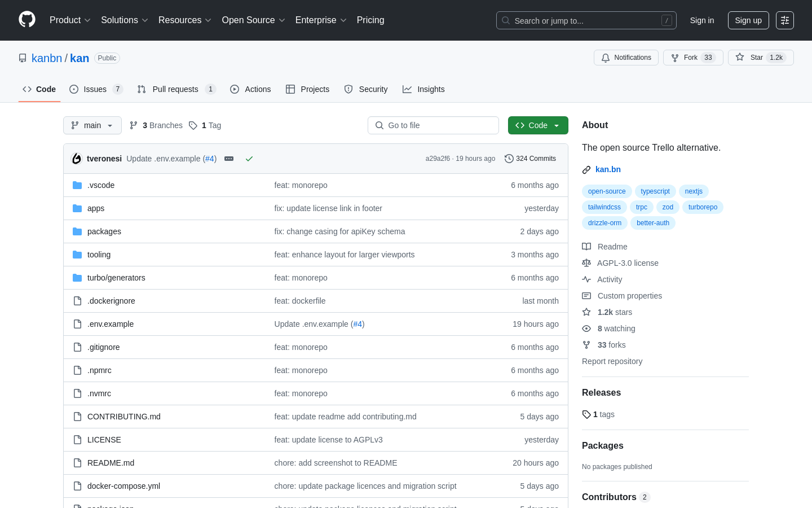The width and height of the screenshot is (812, 508).
Task: Click Report repository
Action: pyautogui.click(x=612, y=361)
